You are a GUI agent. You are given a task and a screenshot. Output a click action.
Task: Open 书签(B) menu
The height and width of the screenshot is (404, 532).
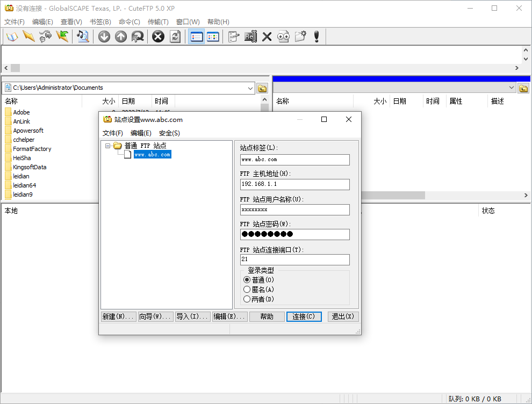100,21
